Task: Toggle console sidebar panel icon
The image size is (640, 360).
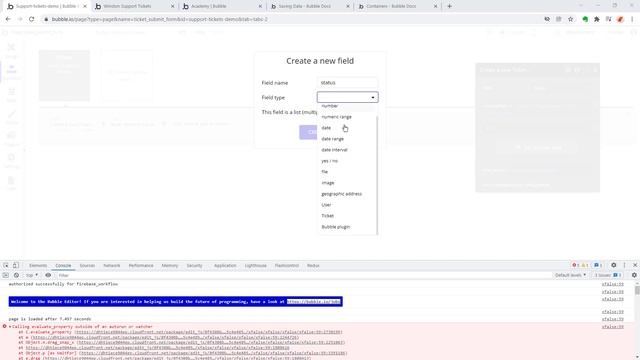Action: click(6, 275)
